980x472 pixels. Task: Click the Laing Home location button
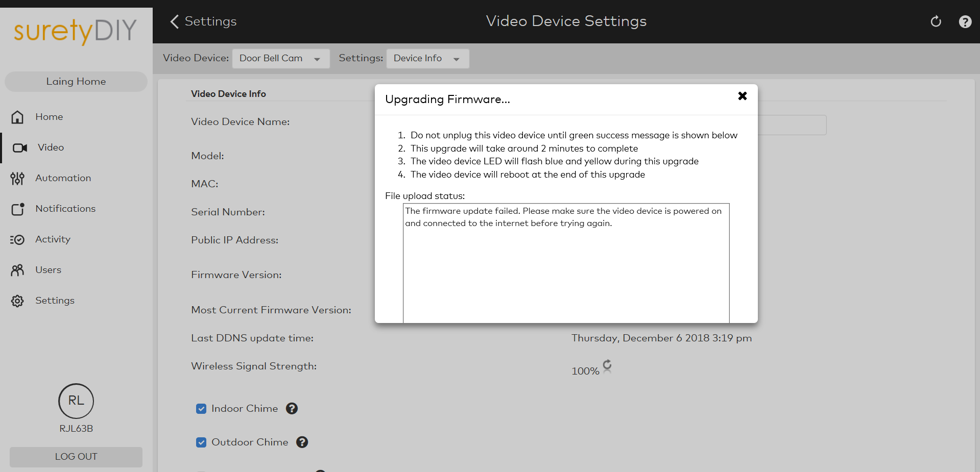[x=76, y=82]
